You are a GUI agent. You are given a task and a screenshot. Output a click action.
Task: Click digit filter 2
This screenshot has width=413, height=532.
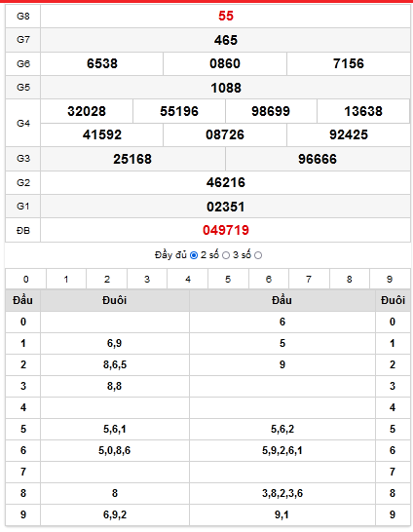107,280
